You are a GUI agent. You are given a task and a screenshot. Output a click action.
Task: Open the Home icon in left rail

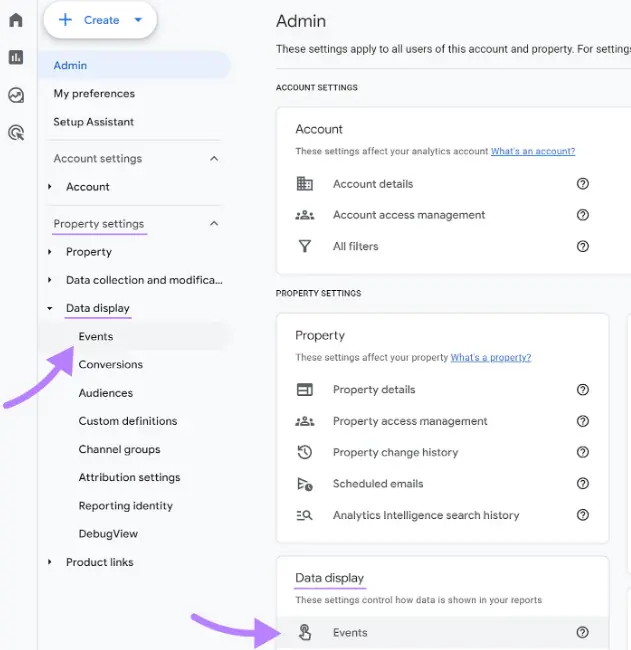click(x=16, y=20)
